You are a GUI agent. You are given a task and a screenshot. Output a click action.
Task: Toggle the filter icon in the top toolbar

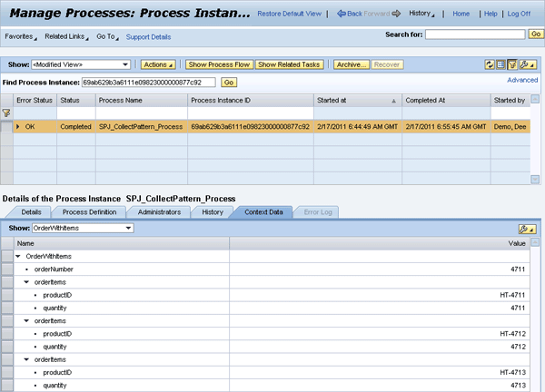[511, 64]
